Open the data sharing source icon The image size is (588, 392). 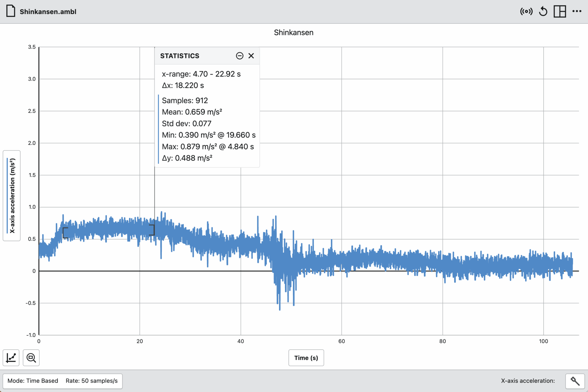[526, 11]
